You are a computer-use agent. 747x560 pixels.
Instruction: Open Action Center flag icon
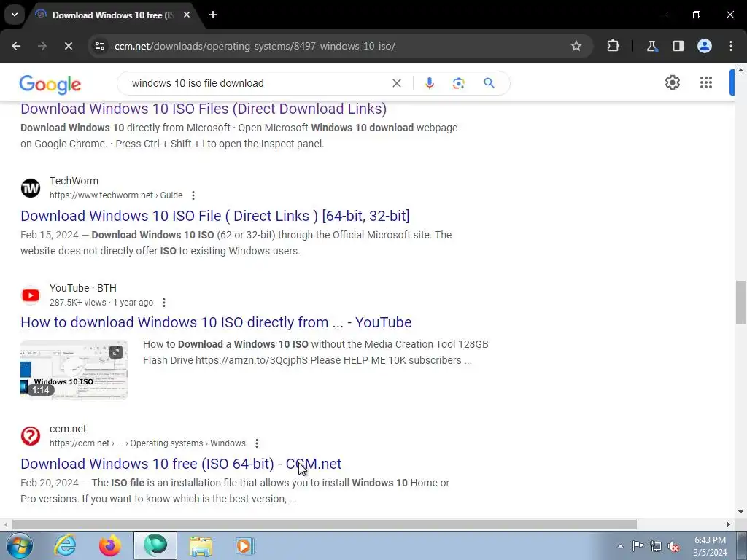(638, 546)
